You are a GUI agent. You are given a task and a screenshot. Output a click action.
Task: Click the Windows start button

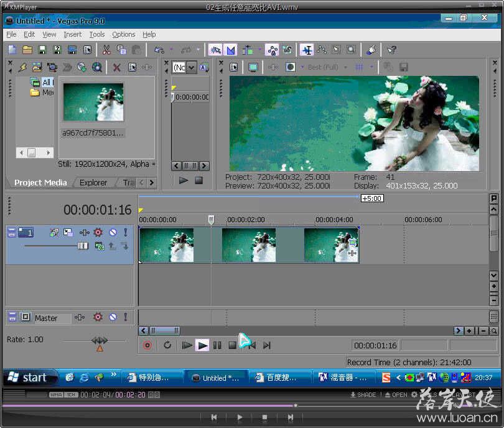pos(30,378)
